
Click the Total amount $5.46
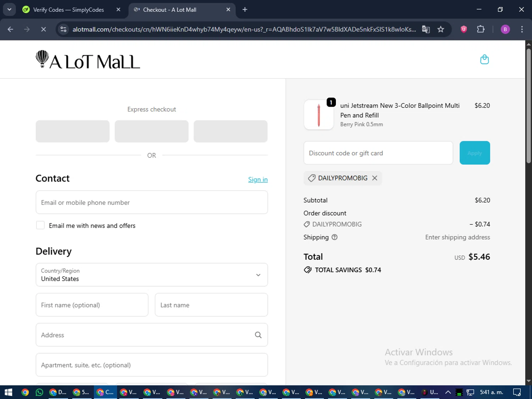[479, 257]
